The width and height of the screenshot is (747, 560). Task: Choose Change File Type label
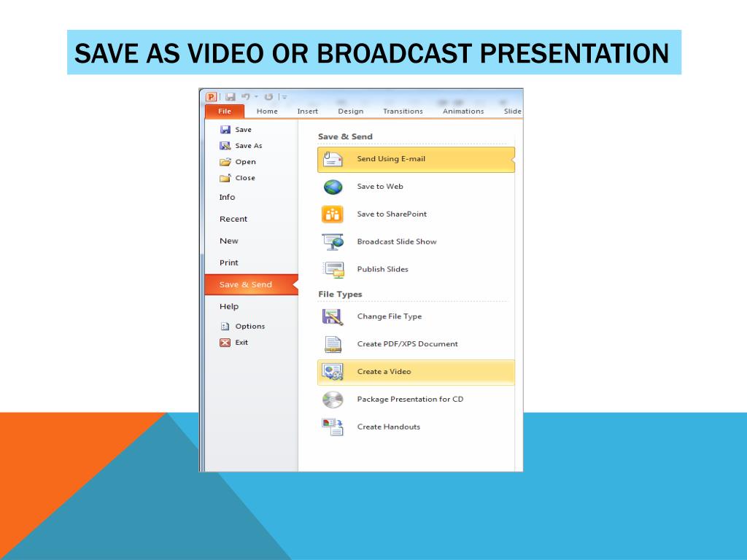(390, 316)
